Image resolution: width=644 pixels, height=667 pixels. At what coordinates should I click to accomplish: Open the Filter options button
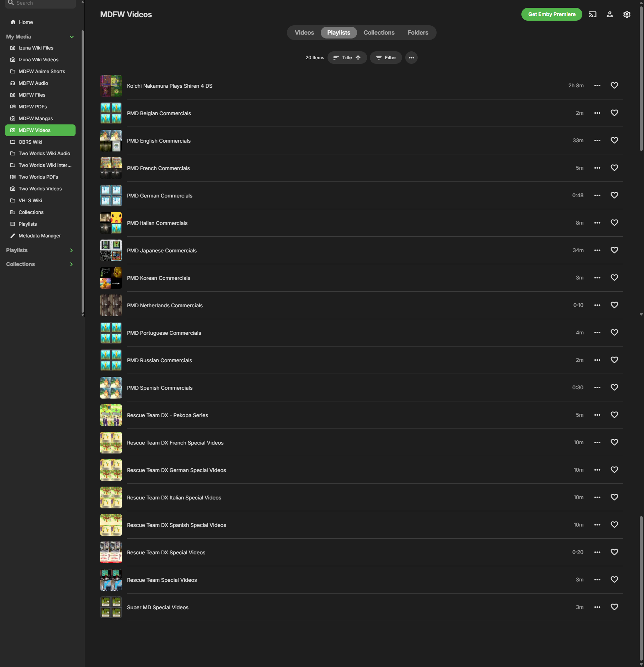(386, 58)
